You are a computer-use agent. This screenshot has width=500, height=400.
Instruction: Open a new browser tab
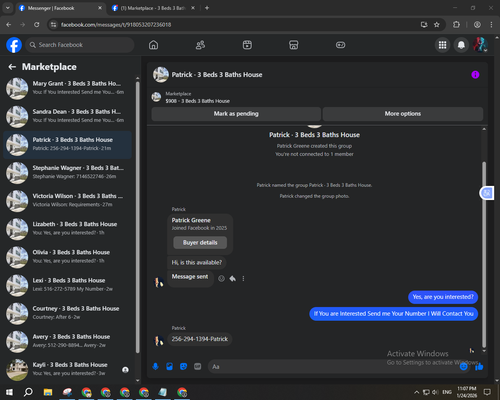coord(207,8)
